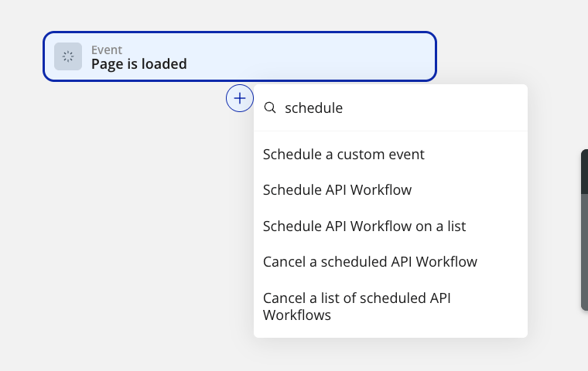Click the dark header of the right-edge panel
588x371 pixels.
coord(584,170)
